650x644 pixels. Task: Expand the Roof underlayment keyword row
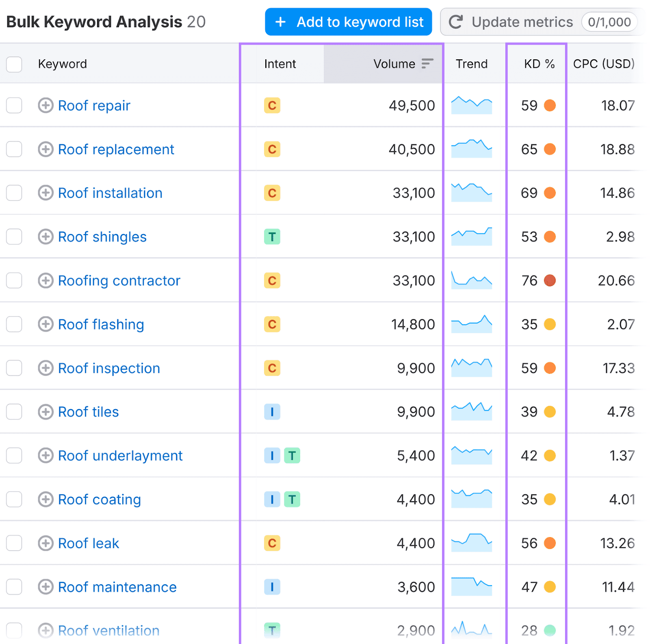46,455
